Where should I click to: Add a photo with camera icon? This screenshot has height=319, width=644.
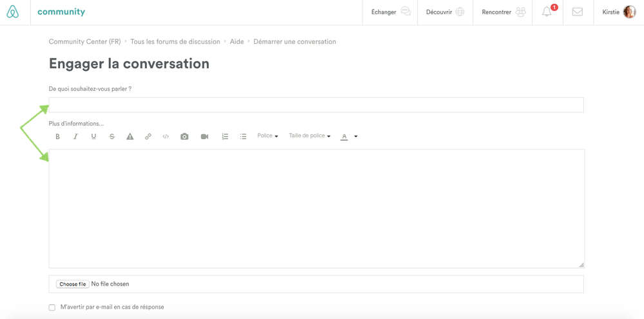[184, 137]
